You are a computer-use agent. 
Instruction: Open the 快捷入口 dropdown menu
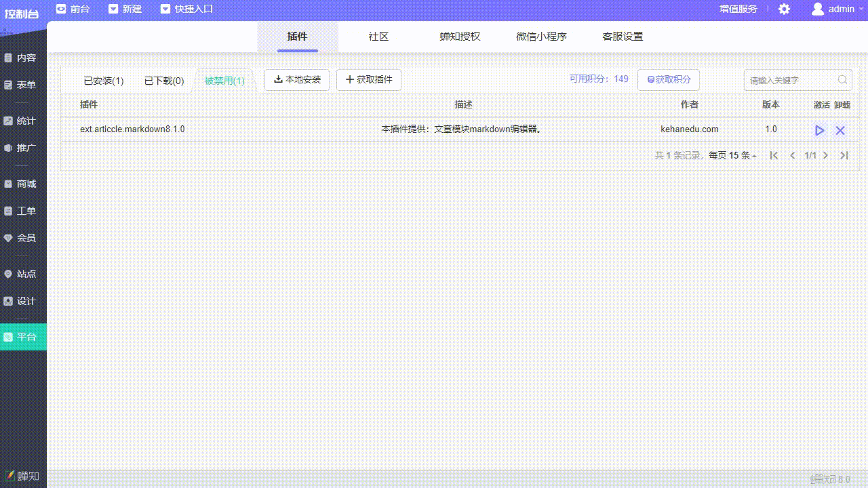(x=186, y=9)
